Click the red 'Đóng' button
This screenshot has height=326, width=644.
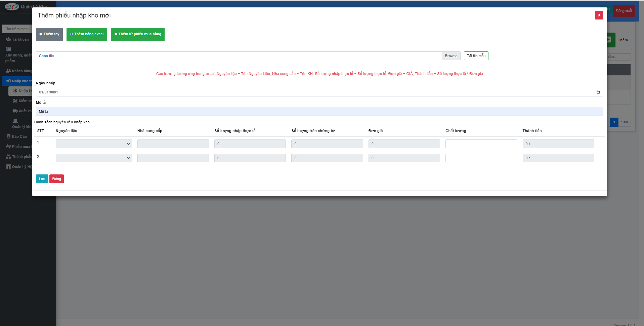click(x=56, y=179)
